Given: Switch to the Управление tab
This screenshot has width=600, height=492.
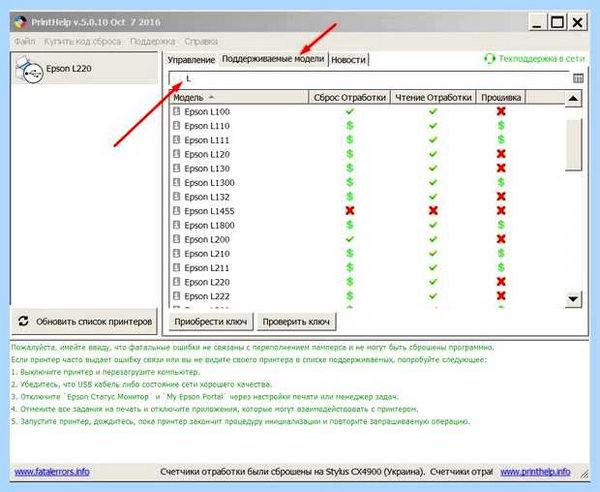Looking at the screenshot, I should 191,60.
